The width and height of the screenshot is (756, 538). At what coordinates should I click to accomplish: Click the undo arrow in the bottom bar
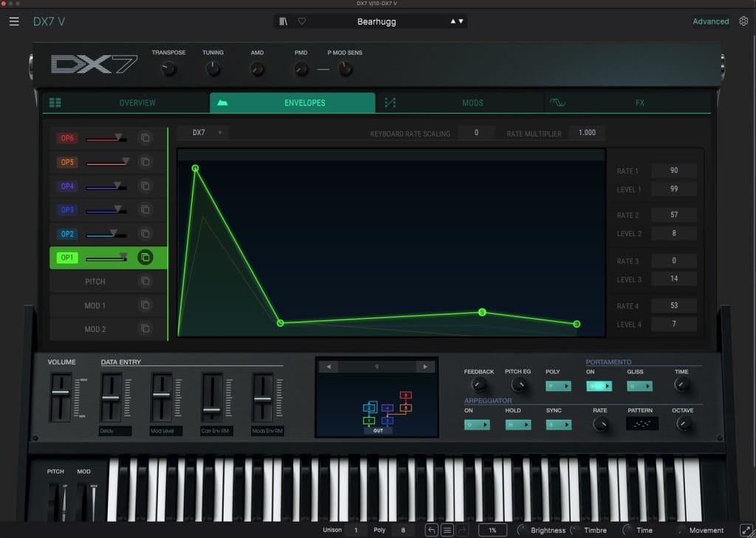point(432,529)
